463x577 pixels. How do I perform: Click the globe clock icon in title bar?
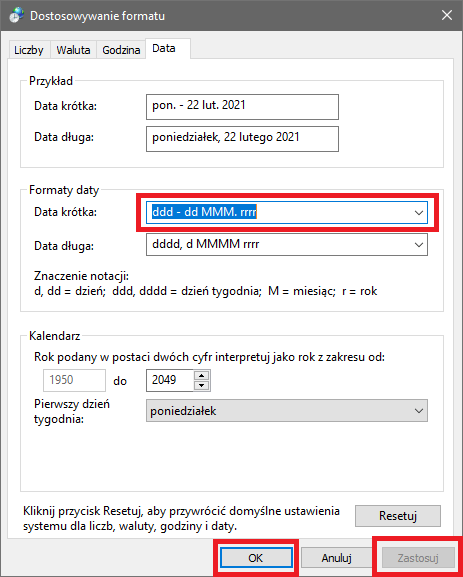[x=16, y=15]
